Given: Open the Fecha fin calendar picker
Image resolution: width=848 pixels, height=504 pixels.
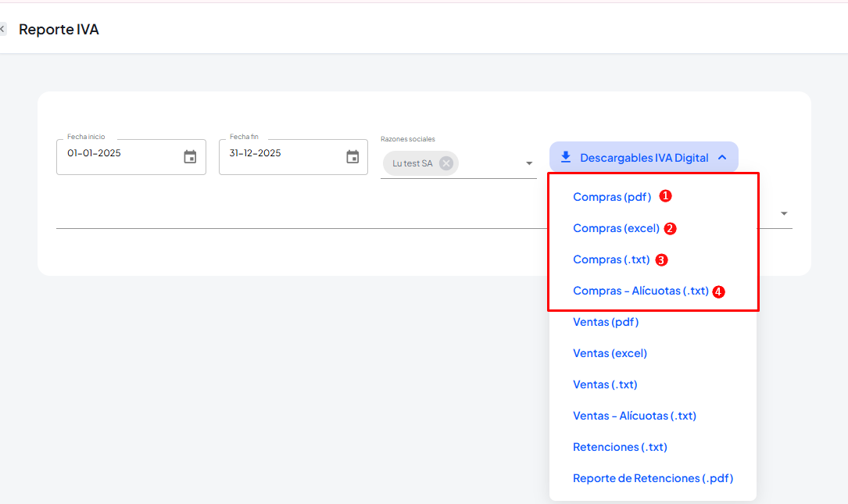Looking at the screenshot, I should click(352, 157).
